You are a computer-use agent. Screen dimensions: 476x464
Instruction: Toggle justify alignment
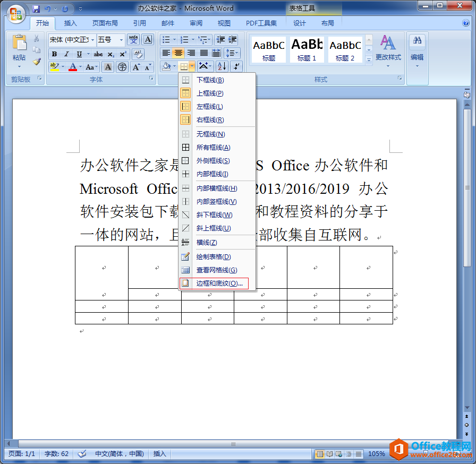click(203, 54)
